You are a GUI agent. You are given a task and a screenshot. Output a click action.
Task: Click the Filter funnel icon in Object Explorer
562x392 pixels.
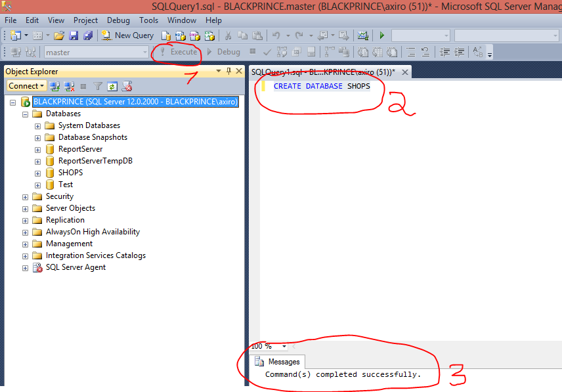tap(97, 86)
